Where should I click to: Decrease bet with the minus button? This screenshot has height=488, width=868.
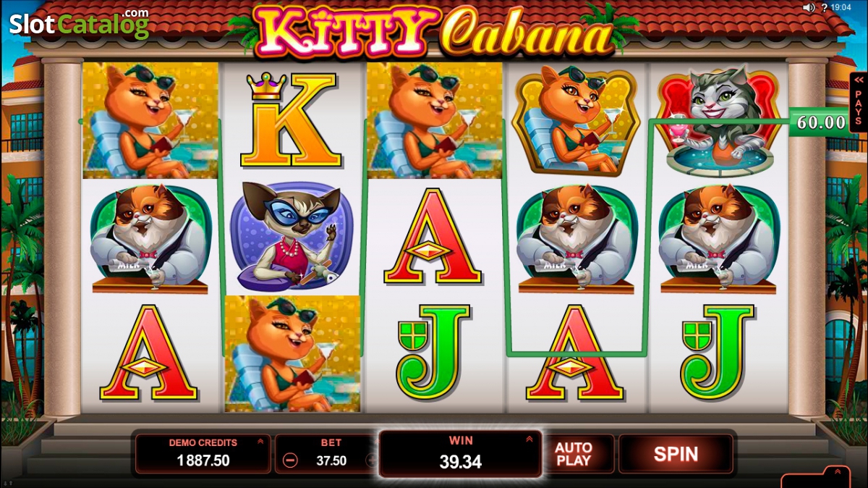(290, 460)
